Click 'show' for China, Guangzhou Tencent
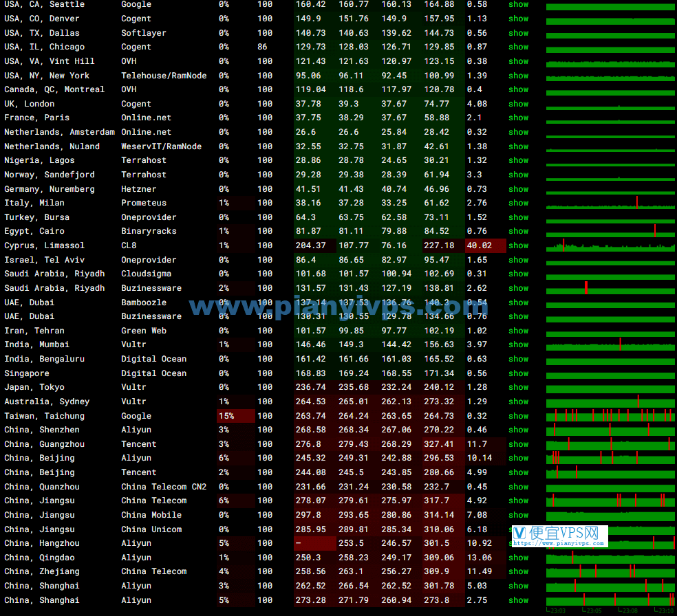This screenshot has width=677, height=616. click(518, 444)
